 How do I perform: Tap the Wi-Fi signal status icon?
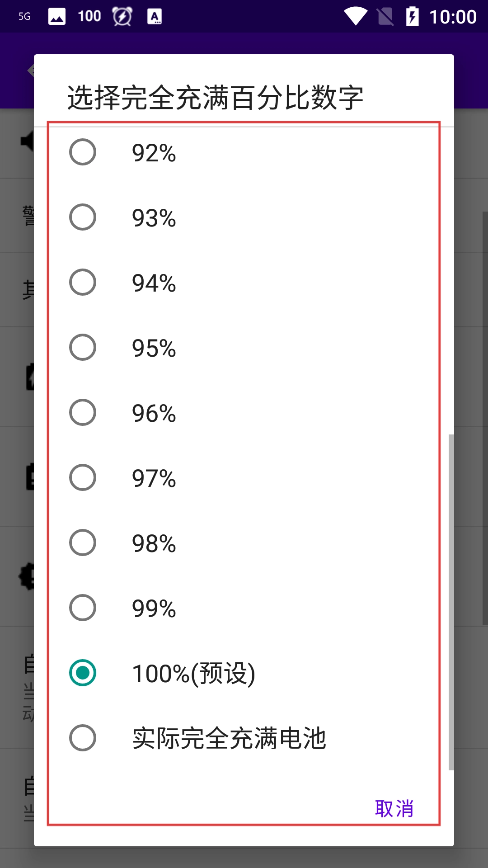click(356, 17)
